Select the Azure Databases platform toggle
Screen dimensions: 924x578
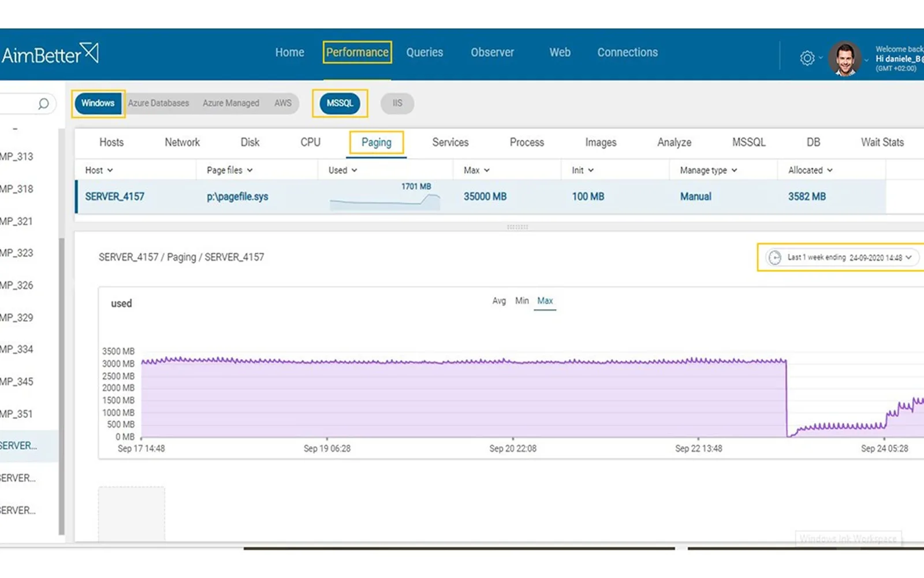coord(158,103)
